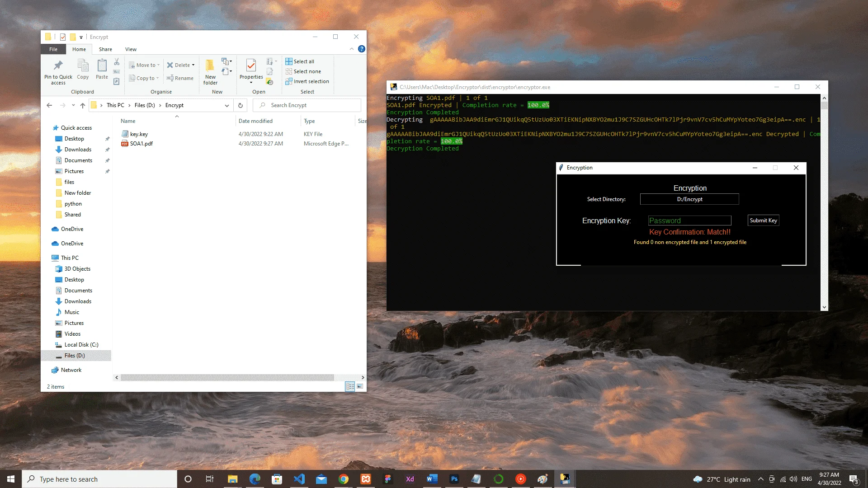Image resolution: width=868 pixels, height=488 pixels.
Task: Click the History icon in the Open group
Action: pyautogui.click(x=270, y=82)
